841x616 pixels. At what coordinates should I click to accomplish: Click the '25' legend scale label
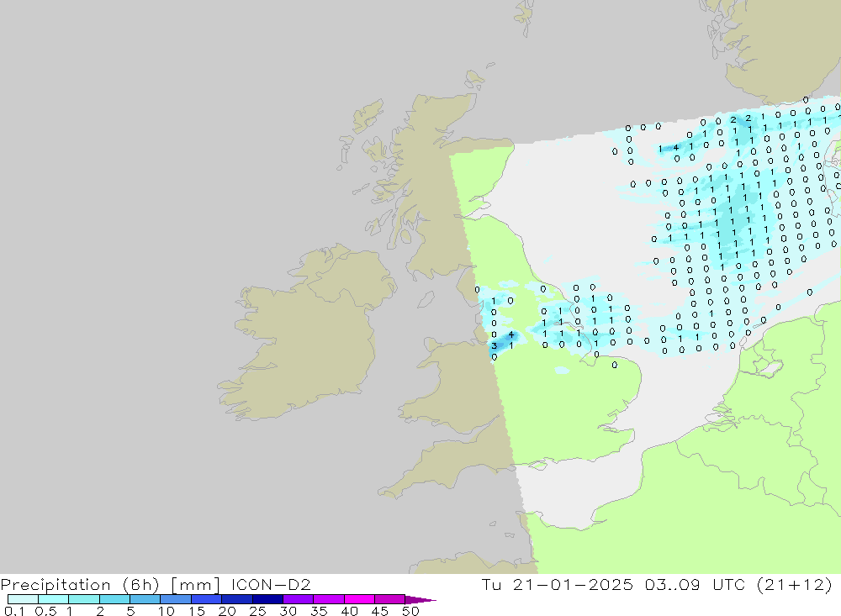pyautogui.click(x=258, y=611)
